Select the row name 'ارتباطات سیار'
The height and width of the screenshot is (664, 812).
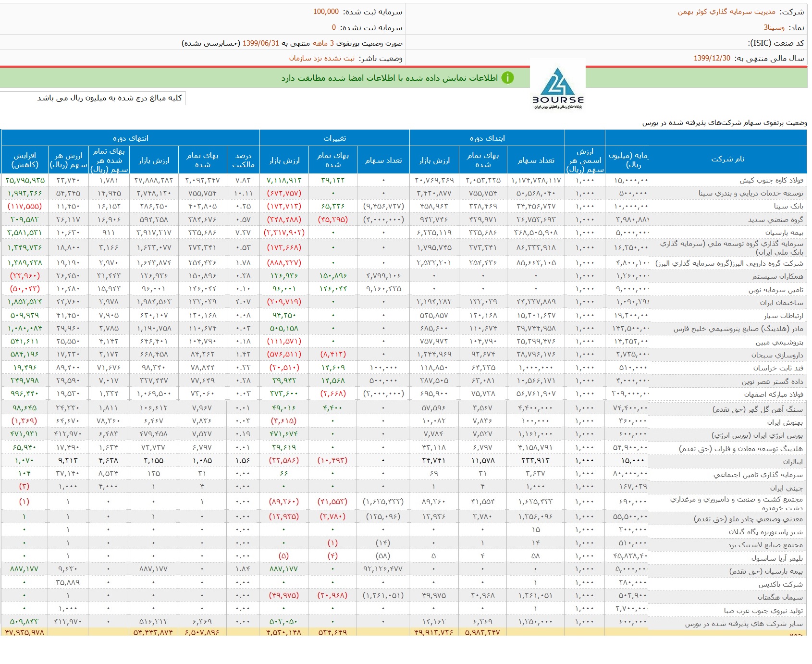(x=784, y=316)
